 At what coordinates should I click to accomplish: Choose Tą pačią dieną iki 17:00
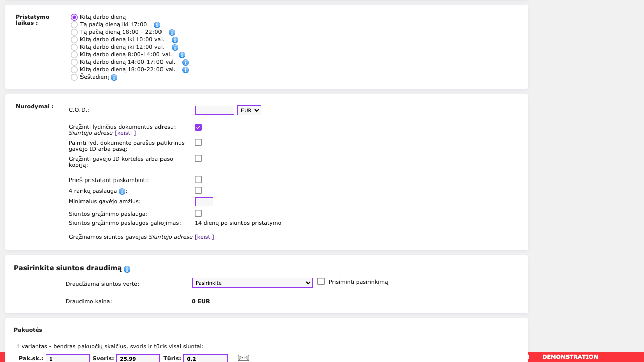(x=74, y=25)
